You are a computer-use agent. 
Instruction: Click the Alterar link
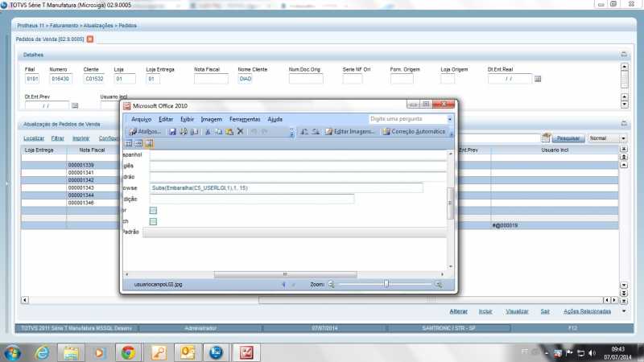[x=458, y=311]
